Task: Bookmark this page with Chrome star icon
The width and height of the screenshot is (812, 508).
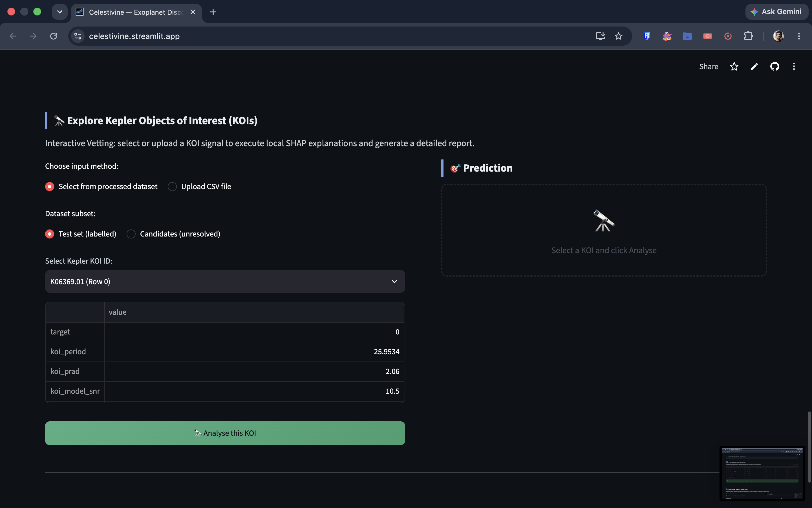Action: (x=618, y=36)
